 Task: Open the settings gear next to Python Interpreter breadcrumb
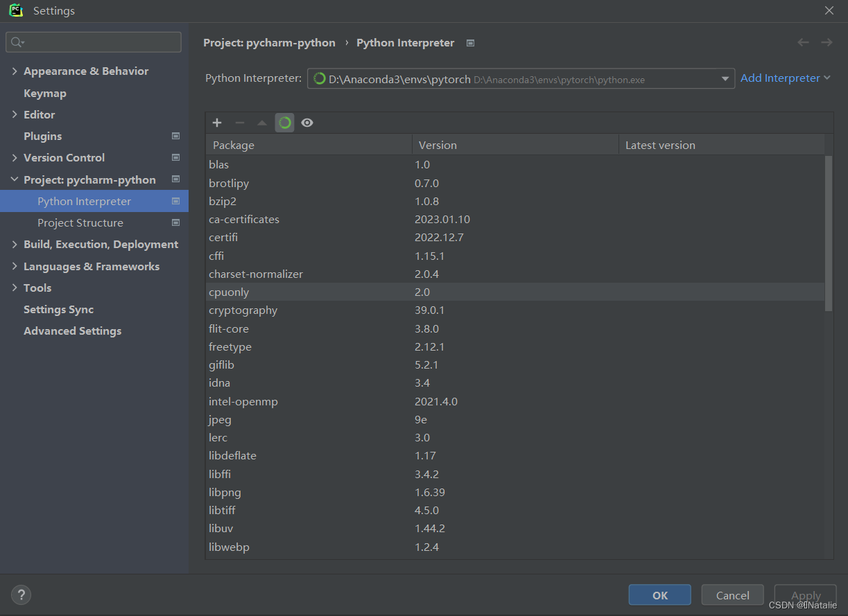470,42
